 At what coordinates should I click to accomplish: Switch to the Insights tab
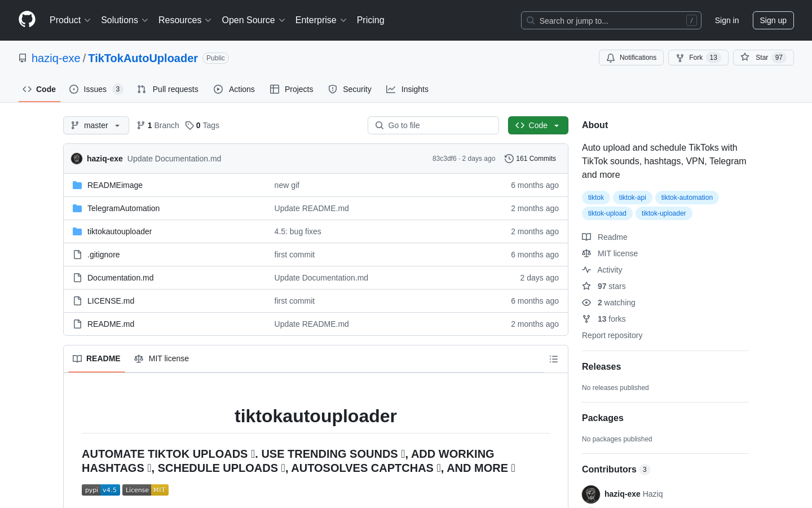(x=407, y=89)
